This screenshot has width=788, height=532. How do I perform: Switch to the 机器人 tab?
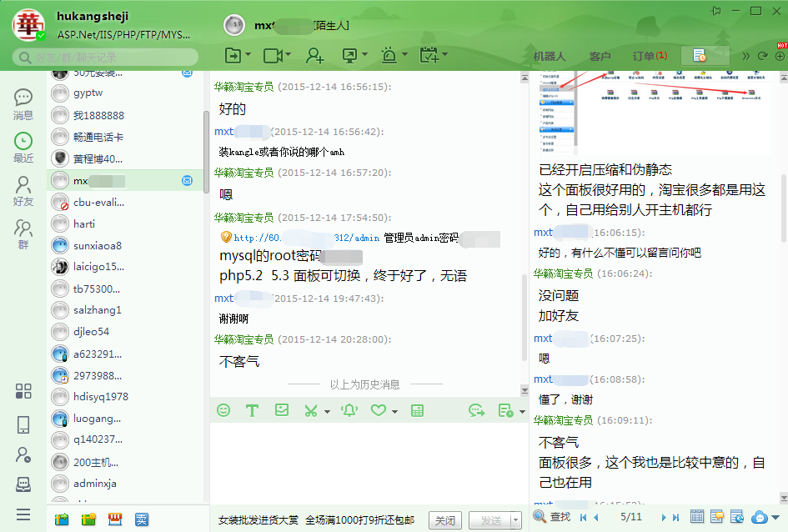(x=550, y=56)
